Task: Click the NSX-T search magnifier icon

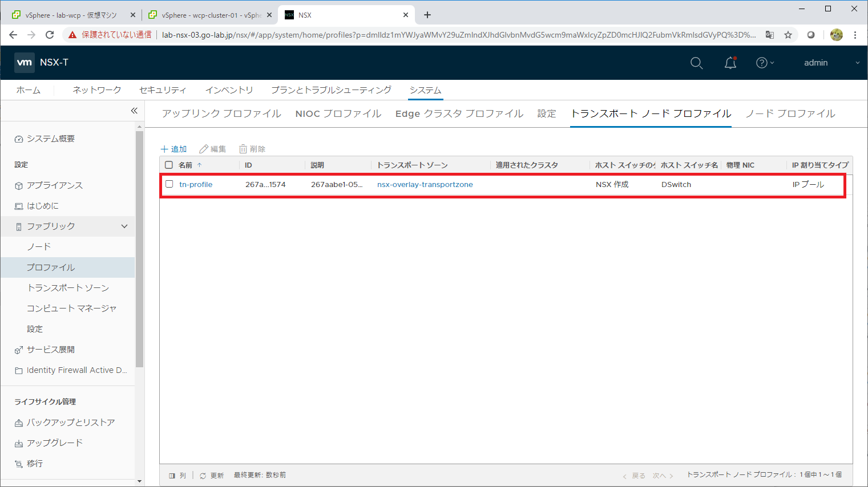Action: [696, 63]
